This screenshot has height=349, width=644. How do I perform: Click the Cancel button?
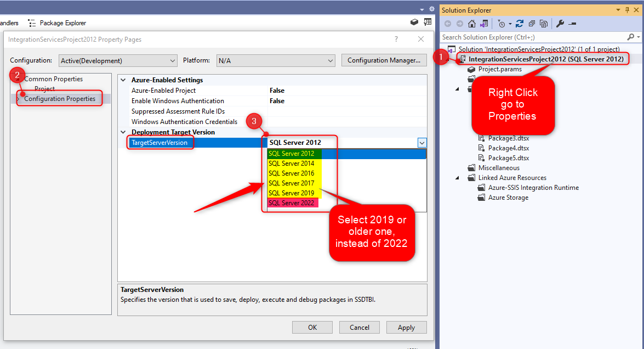pos(360,327)
